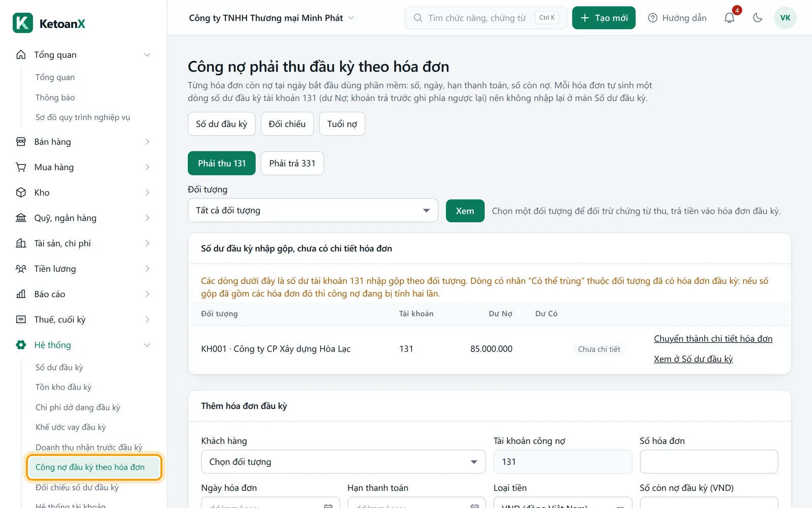Expand the Bán hàng menu chevron
The width and height of the screenshot is (812, 508).
click(147, 142)
